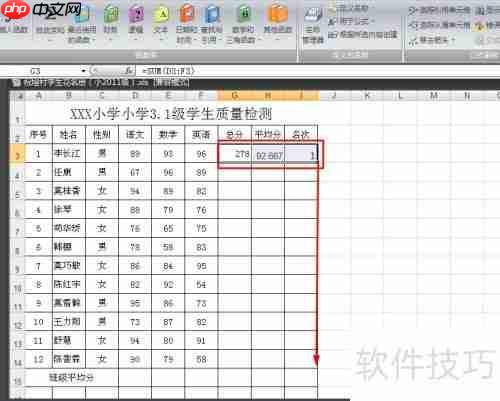The width and height of the screenshot is (500, 401).
Task: Select column N header
Action: click(x=467, y=96)
